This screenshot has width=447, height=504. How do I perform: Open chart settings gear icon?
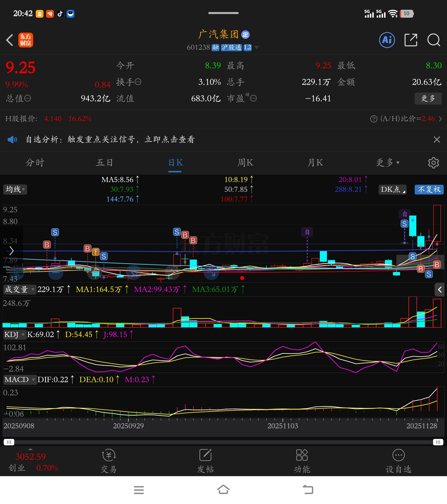pyautogui.click(x=433, y=163)
